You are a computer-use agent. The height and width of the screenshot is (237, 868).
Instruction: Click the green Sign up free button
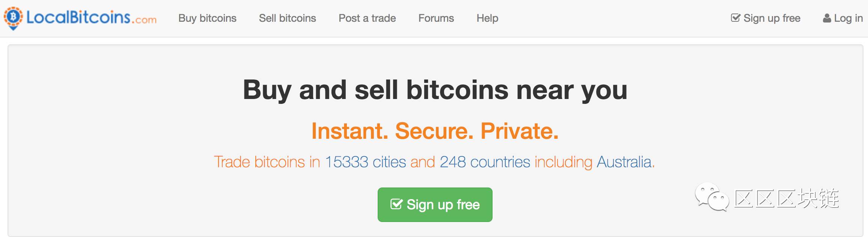tap(435, 205)
